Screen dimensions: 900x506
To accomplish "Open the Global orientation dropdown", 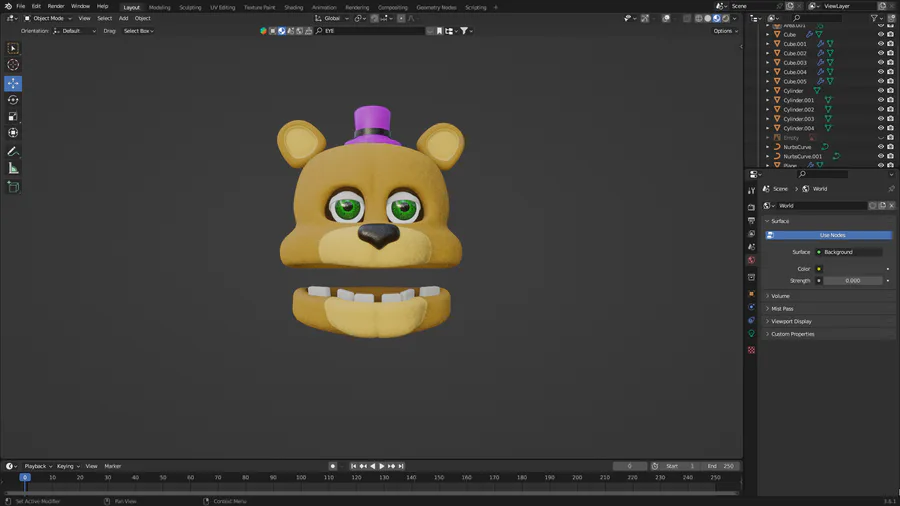I will (x=332, y=18).
